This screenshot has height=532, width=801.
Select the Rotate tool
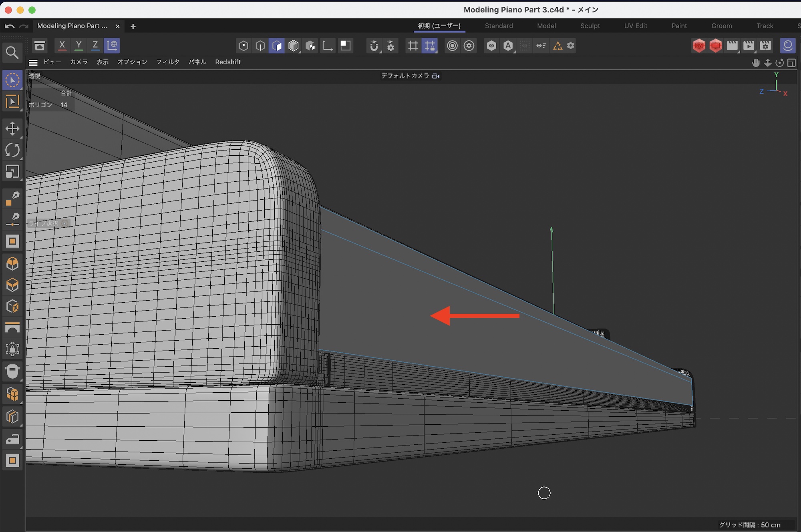(x=12, y=150)
